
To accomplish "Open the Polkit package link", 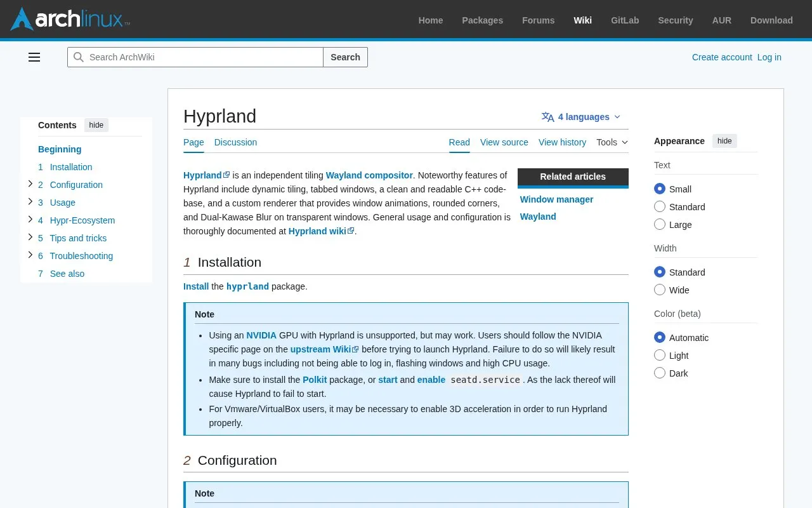I will click(315, 380).
